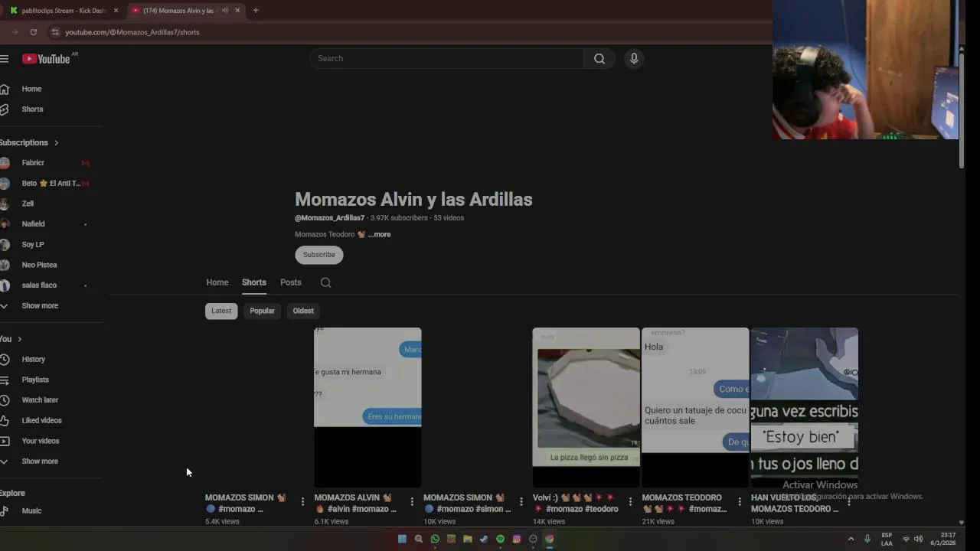Play the MOMAZOS ALVIN hermana chat short
This screenshot has width=980, height=551.
(x=367, y=407)
